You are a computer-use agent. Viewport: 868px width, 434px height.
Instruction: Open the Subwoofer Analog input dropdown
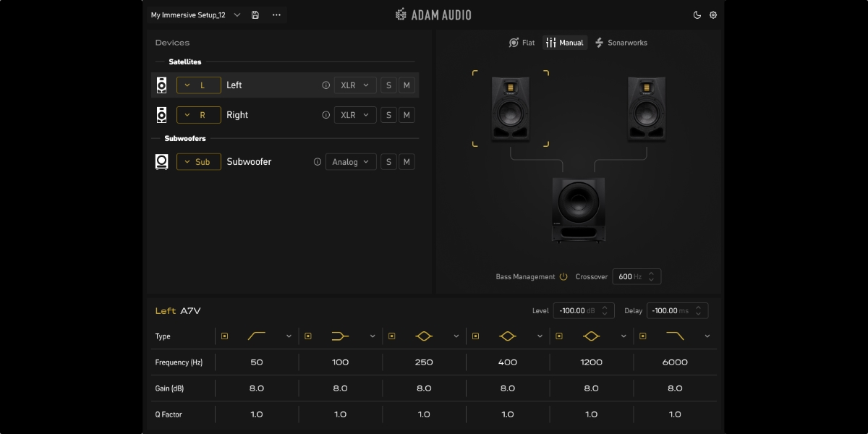[351, 162]
